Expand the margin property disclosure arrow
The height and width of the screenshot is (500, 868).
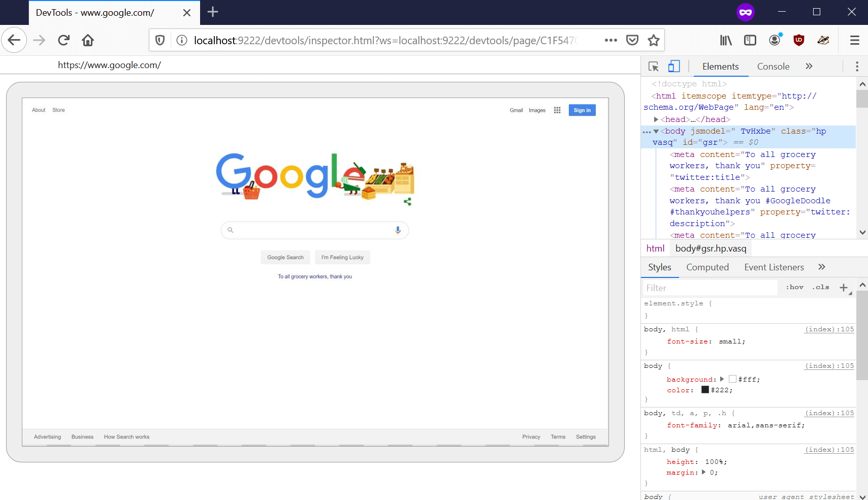pos(703,472)
